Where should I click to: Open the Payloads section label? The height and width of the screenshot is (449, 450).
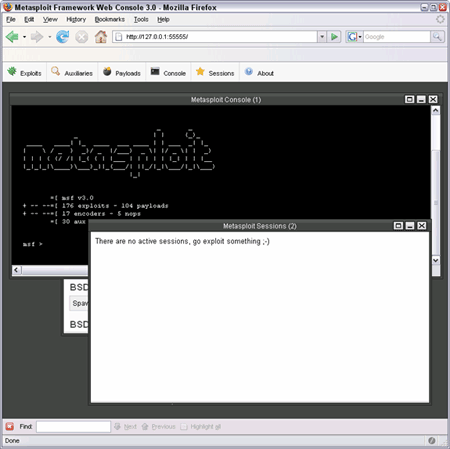pyautogui.click(x=128, y=73)
